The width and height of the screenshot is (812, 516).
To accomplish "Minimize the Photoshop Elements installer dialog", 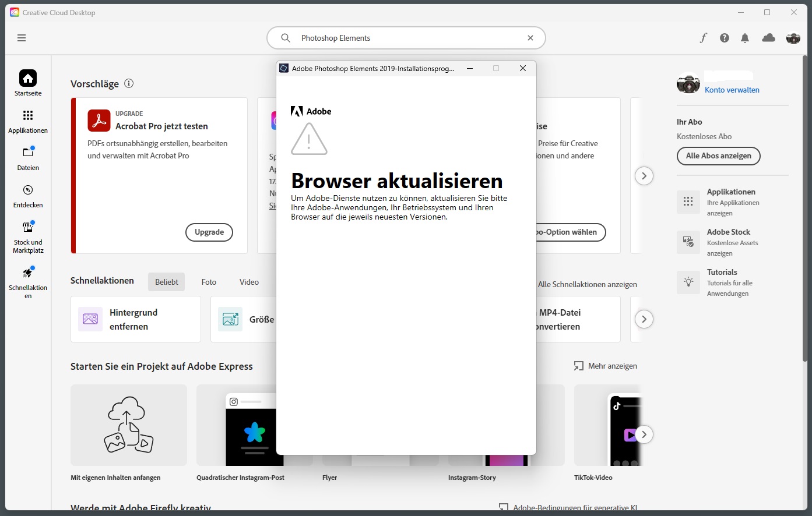I will pyautogui.click(x=470, y=68).
